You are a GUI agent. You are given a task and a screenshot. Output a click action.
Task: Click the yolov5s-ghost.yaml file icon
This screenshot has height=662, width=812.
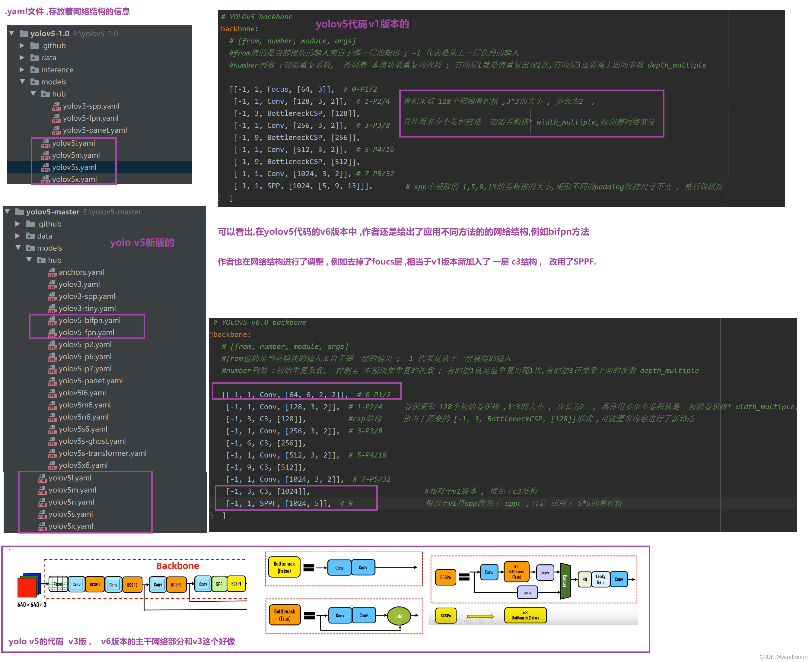[52, 442]
